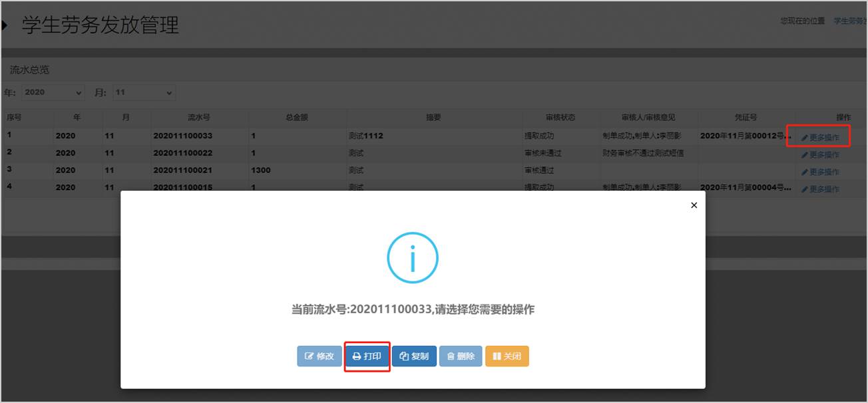Image resolution: width=868 pixels, height=403 pixels.
Task: Select the 流水总览 panel heading
Action: [x=29, y=70]
